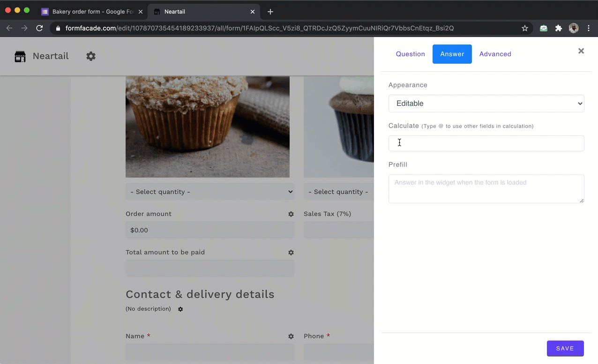Open second cupcake Select quantity dropdown
598x364 pixels.
click(338, 192)
